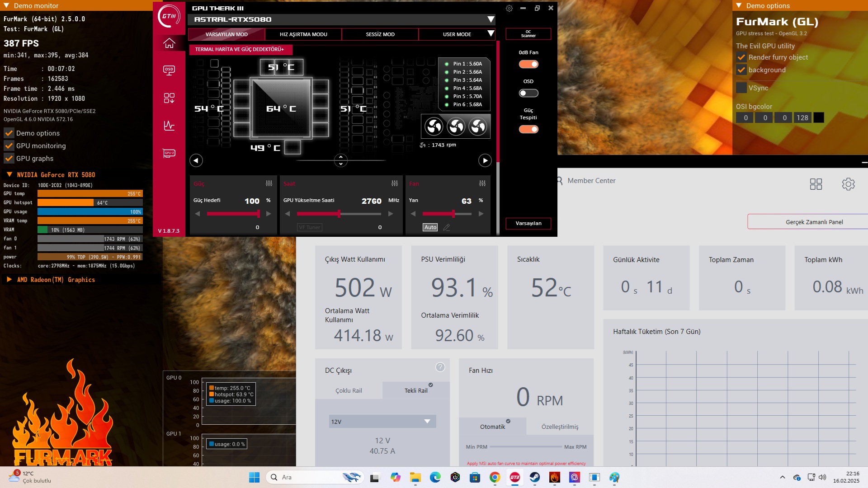The width and height of the screenshot is (868, 488).
Task: Open Saat panel advanced settings icon
Action: tap(395, 183)
